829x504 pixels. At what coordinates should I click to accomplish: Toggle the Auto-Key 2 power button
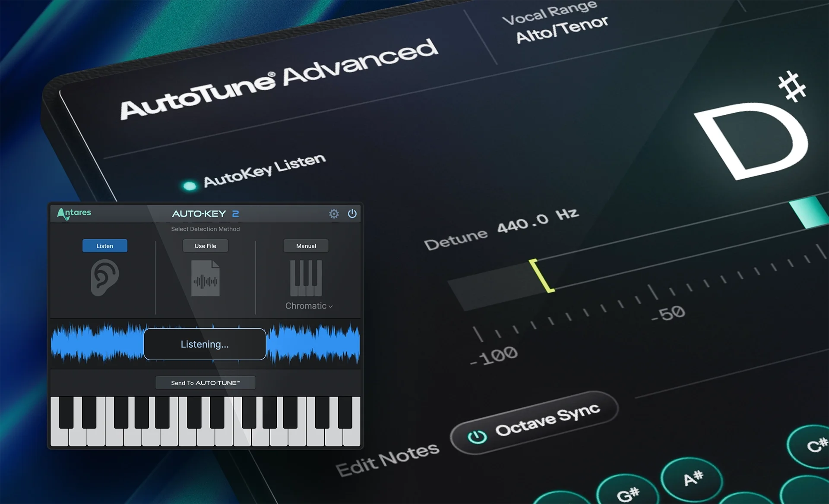(x=352, y=214)
